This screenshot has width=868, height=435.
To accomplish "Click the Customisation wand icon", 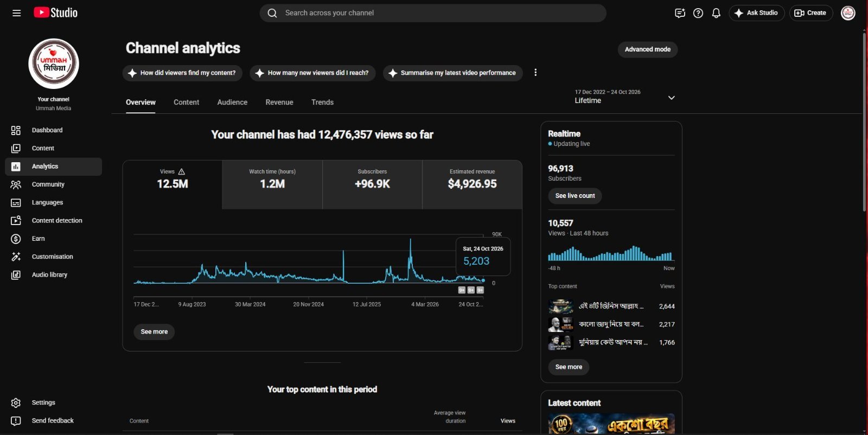I will 16,257.
